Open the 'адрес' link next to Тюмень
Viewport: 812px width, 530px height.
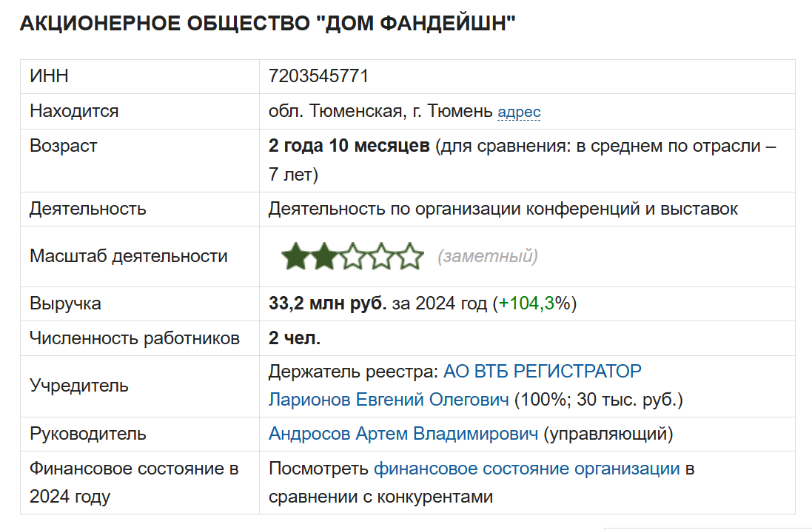point(519,113)
